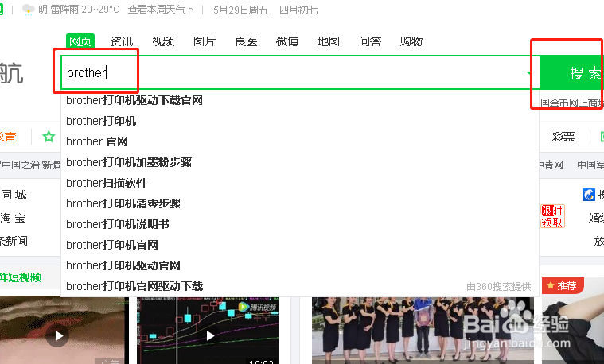604x364 pixels.
Task: Toggle the search box dropdown arrow
Action: pyautogui.click(x=529, y=72)
